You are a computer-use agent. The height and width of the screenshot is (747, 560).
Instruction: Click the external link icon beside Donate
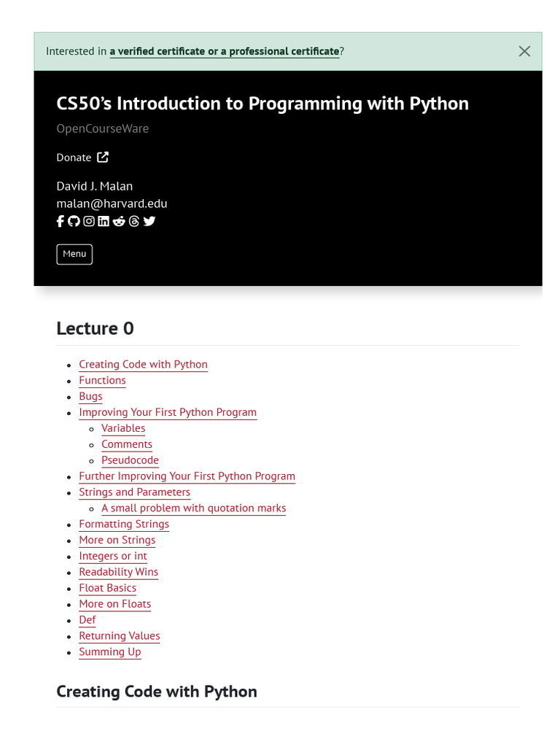[x=103, y=158]
